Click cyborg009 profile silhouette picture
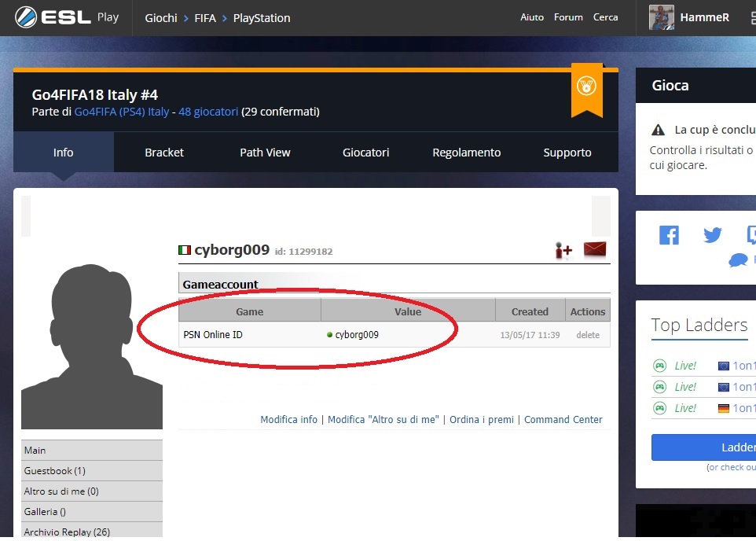 click(x=92, y=346)
